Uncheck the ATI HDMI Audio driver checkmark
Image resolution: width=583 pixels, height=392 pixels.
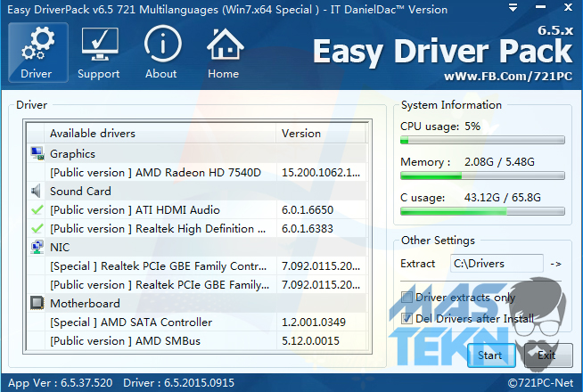37,210
